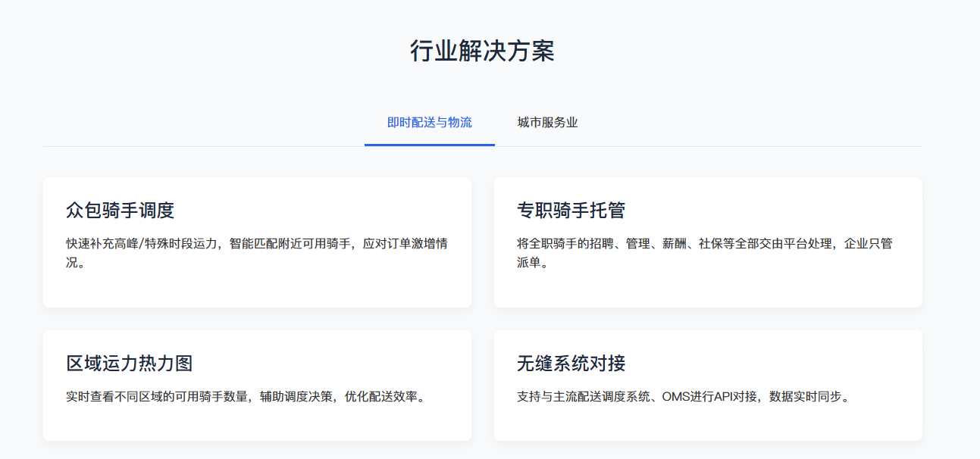
Task: Click the 行业解决方案 page heading
Action: [x=482, y=51]
